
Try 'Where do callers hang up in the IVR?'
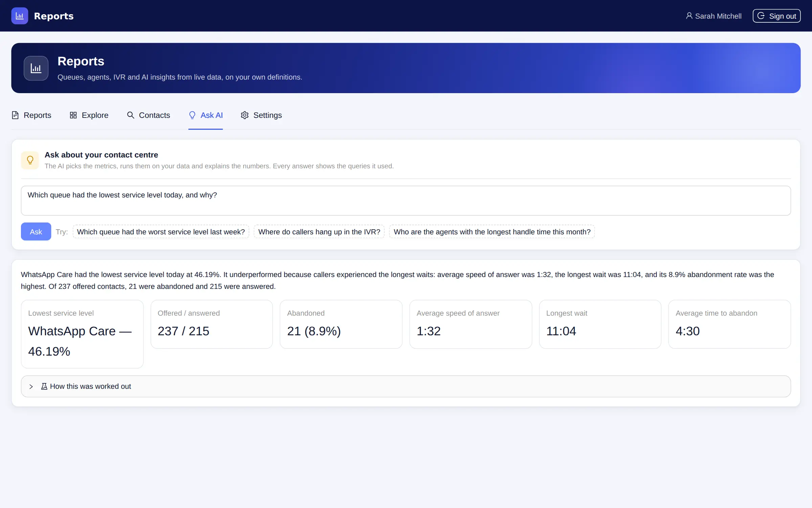click(x=319, y=232)
